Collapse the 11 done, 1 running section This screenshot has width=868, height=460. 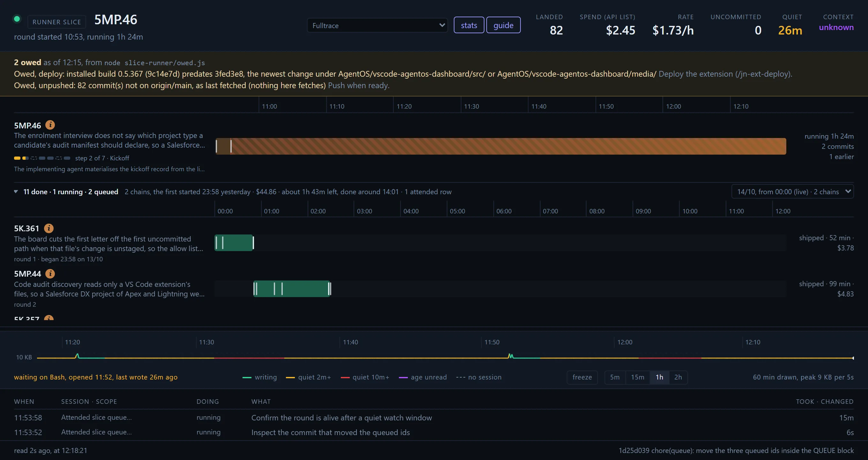[x=16, y=192]
